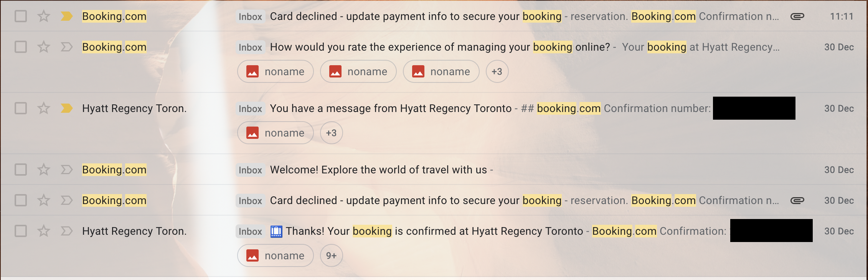Screen dimensions: 868x280
Task: Tick checkbox for Welcome! Explore the world email
Action: (x=21, y=170)
